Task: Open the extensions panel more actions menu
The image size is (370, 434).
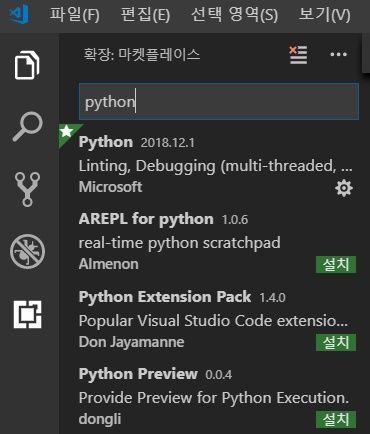Action: click(x=338, y=54)
